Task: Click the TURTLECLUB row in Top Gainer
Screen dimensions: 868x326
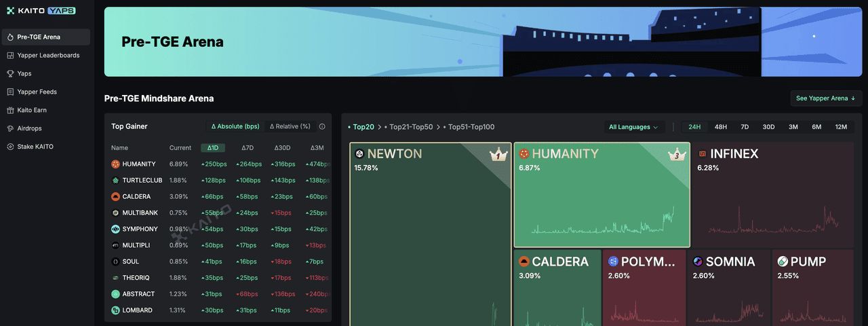Action: 142,181
